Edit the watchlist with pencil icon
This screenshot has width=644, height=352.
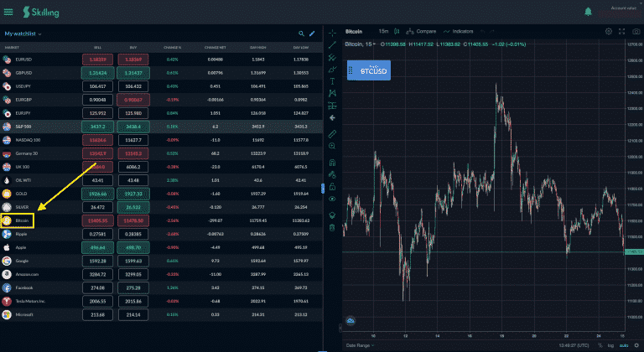[x=312, y=34]
